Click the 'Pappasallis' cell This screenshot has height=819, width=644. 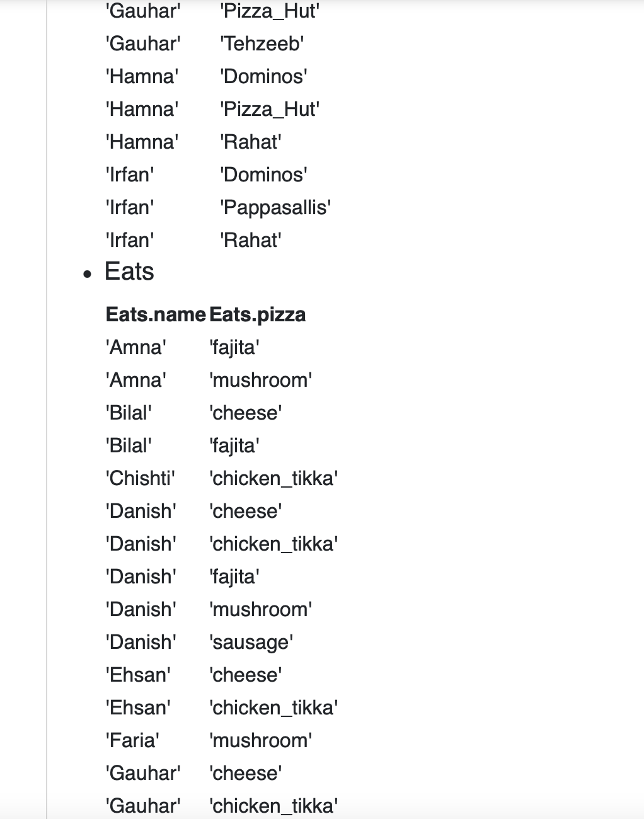coord(275,207)
